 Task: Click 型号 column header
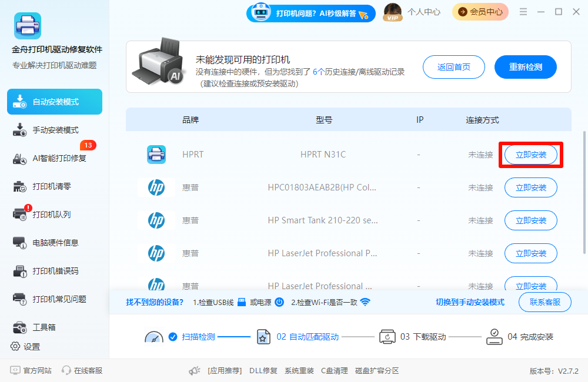324,120
